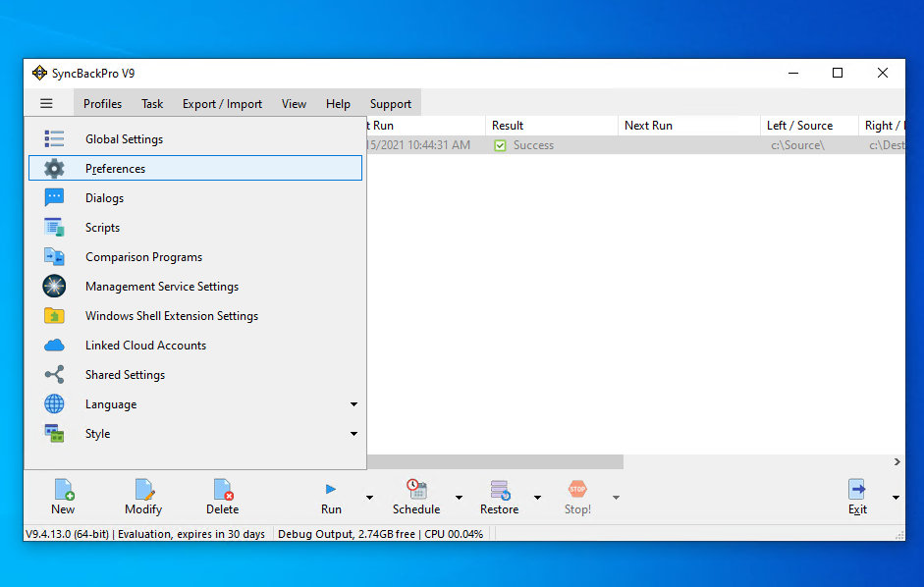Open the Language submenu
Image resolution: width=924 pixels, height=587 pixels.
pos(195,404)
